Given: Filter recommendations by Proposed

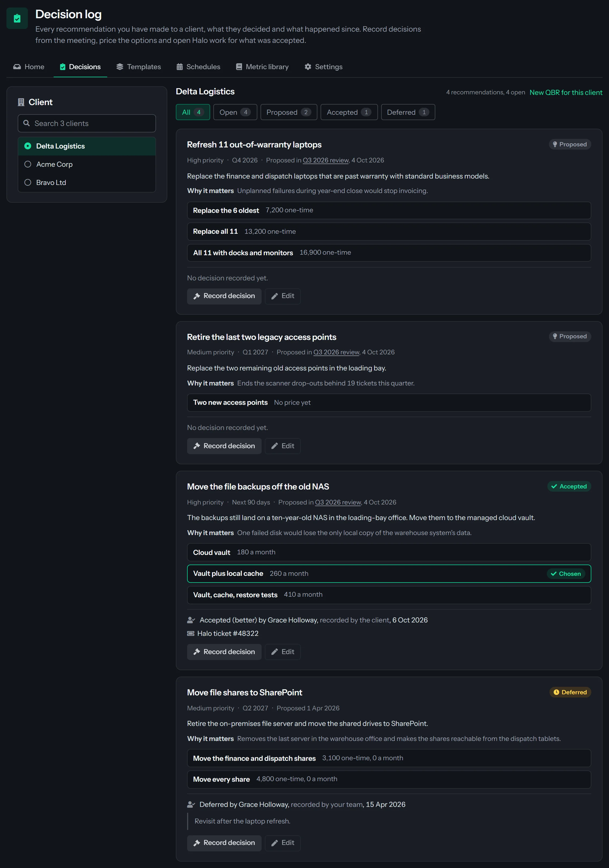Looking at the screenshot, I should coord(288,112).
